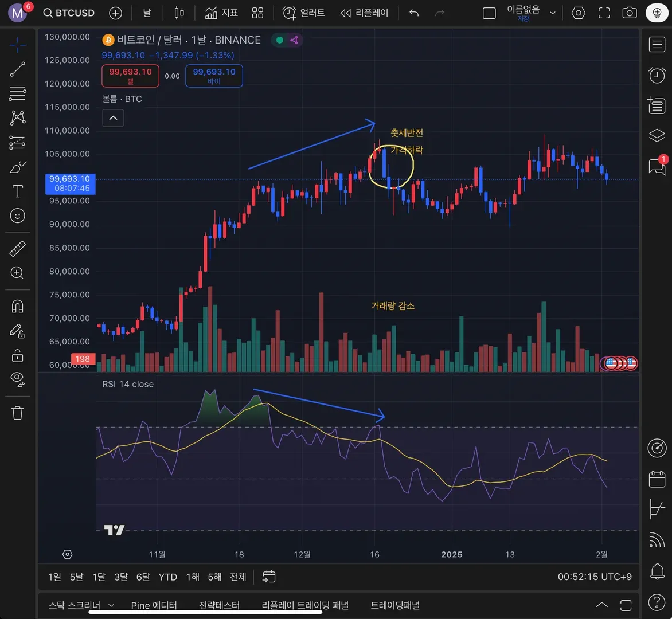Open the economic calendar panel
Viewport: 672px width, 619px height.
click(657, 479)
